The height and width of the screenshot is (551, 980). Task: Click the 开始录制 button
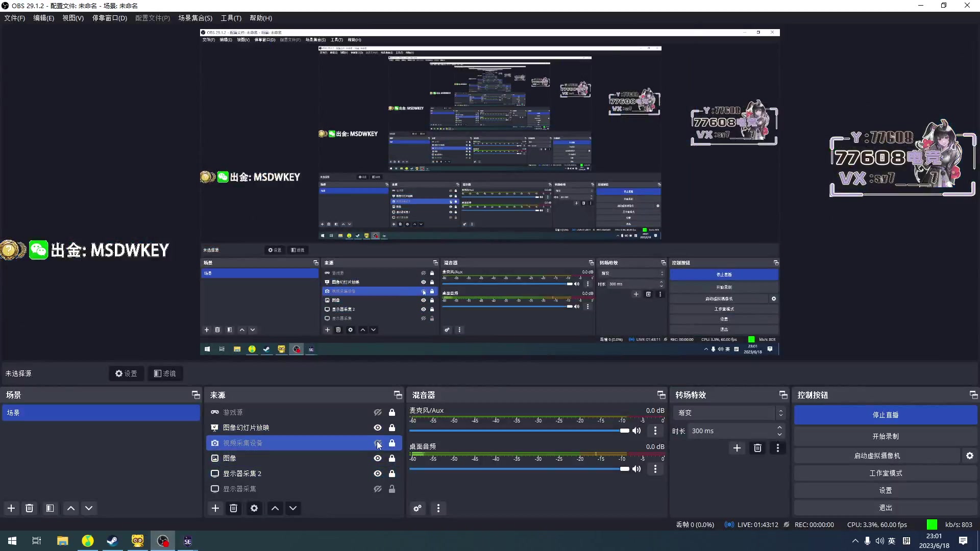click(x=885, y=436)
